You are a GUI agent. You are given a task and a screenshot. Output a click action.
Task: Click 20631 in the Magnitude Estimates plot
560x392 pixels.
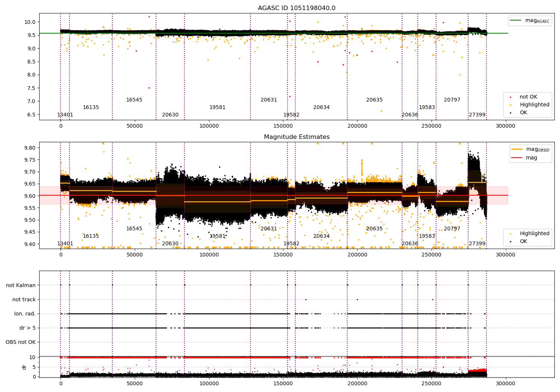[x=269, y=228]
